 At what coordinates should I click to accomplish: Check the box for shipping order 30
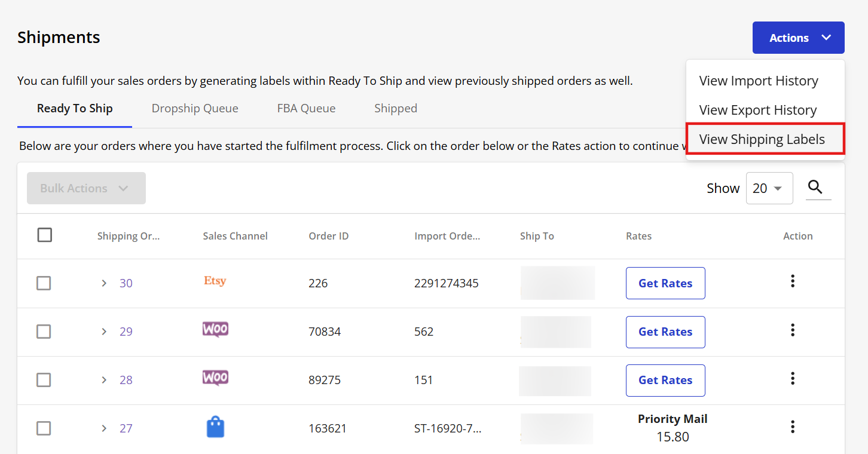(44, 283)
